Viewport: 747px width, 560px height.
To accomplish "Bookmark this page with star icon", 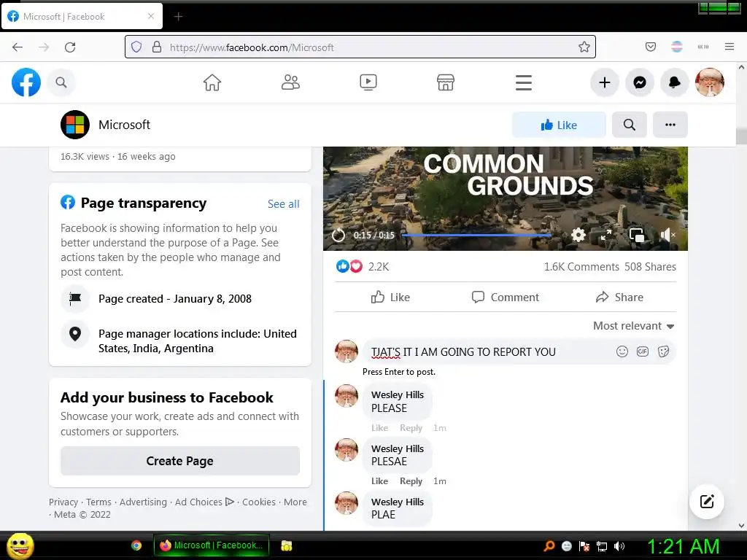I will 584,47.
